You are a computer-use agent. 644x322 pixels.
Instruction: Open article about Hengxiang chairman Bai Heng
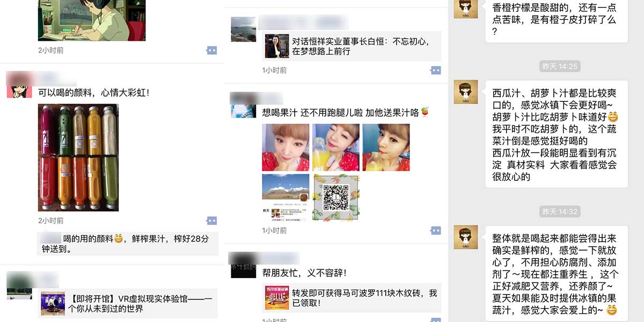click(x=352, y=46)
